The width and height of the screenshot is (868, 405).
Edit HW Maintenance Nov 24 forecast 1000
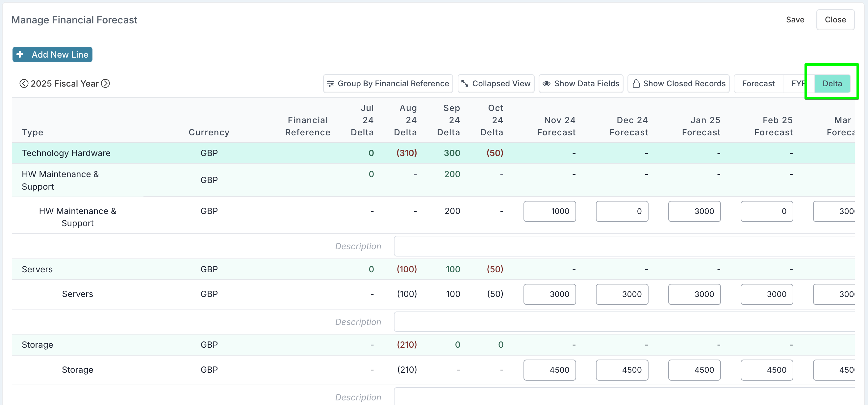click(x=549, y=211)
